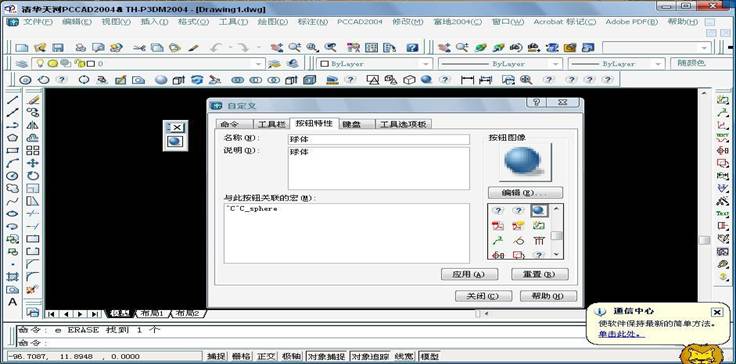Click the 名称 name field containing 球体
This screenshot has width=736, height=364.
378,139
